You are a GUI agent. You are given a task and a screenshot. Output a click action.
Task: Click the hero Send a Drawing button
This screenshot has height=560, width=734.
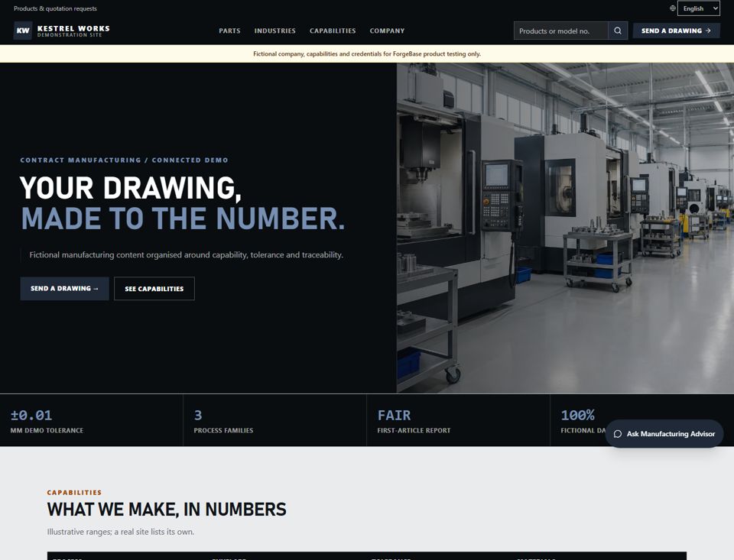[64, 289]
